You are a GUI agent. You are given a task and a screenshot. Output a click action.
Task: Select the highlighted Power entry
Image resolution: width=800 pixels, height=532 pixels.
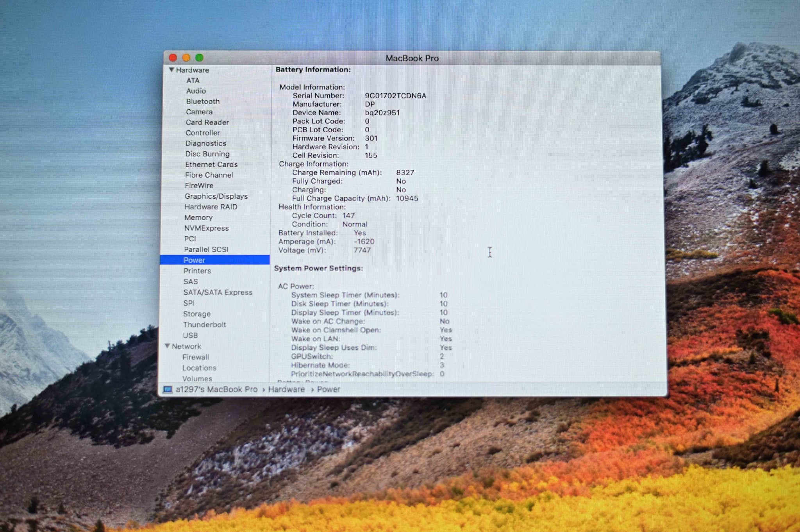point(215,260)
